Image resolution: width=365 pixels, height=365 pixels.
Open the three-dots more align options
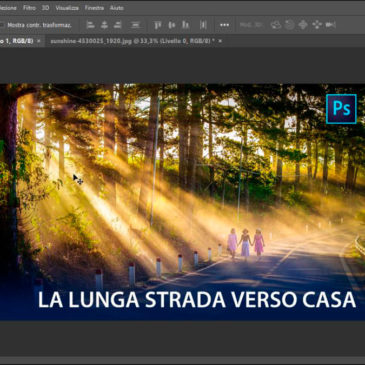[224, 25]
